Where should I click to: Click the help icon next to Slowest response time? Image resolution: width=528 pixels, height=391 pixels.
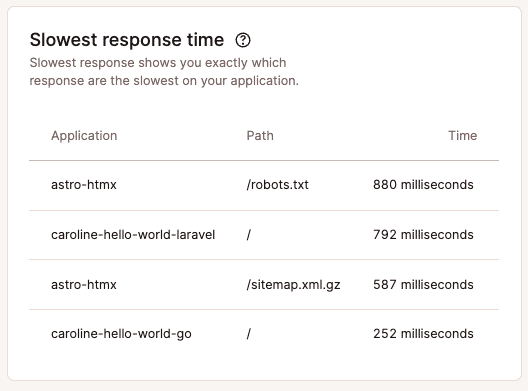tap(243, 40)
